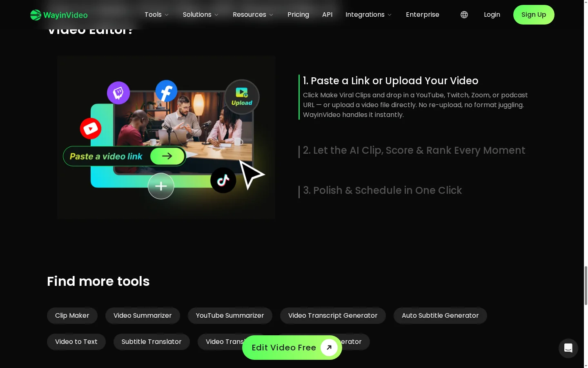Open the Subtitle Translator tool

[x=151, y=342]
